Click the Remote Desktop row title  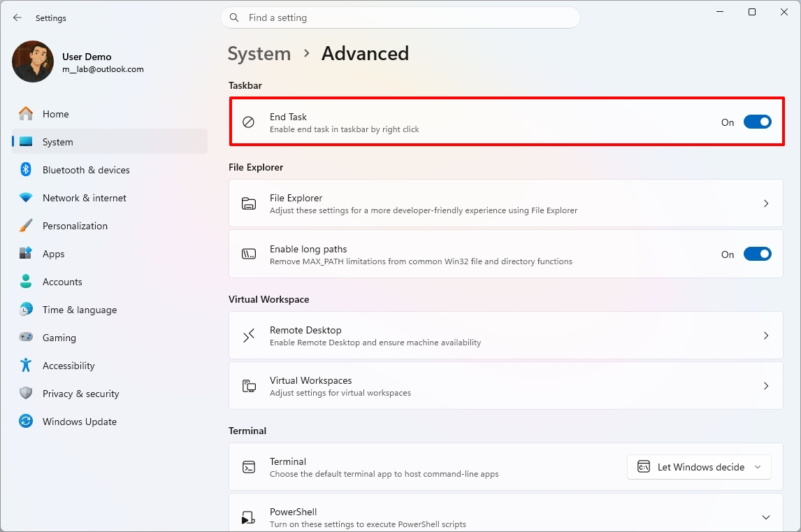coord(305,330)
